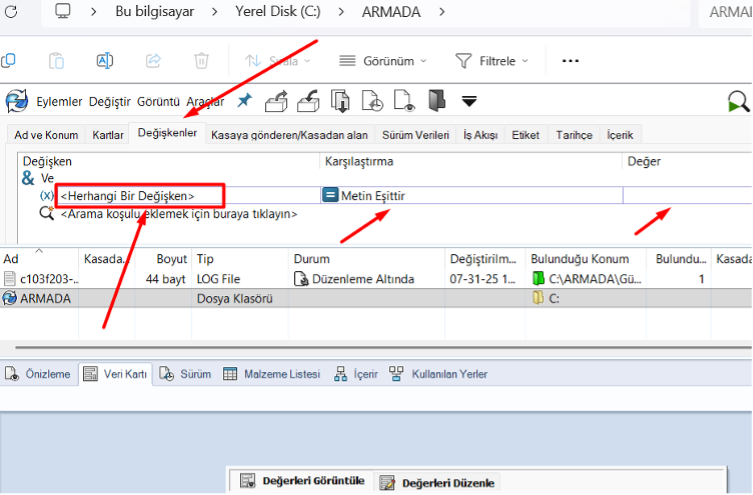Click the computer icon in address bar
The height and width of the screenshot is (495, 753).
63,11
